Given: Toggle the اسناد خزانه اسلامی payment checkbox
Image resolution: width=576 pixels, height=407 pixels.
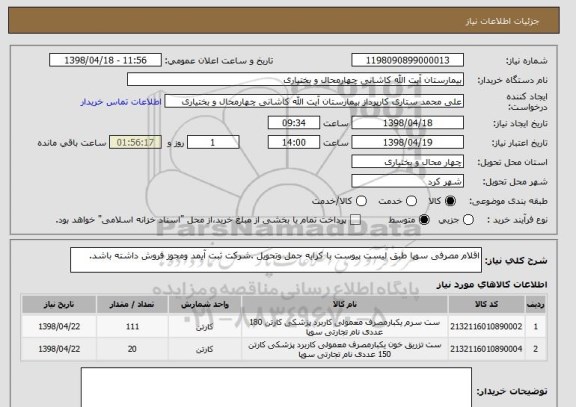Looking at the screenshot, I should coord(355,220).
